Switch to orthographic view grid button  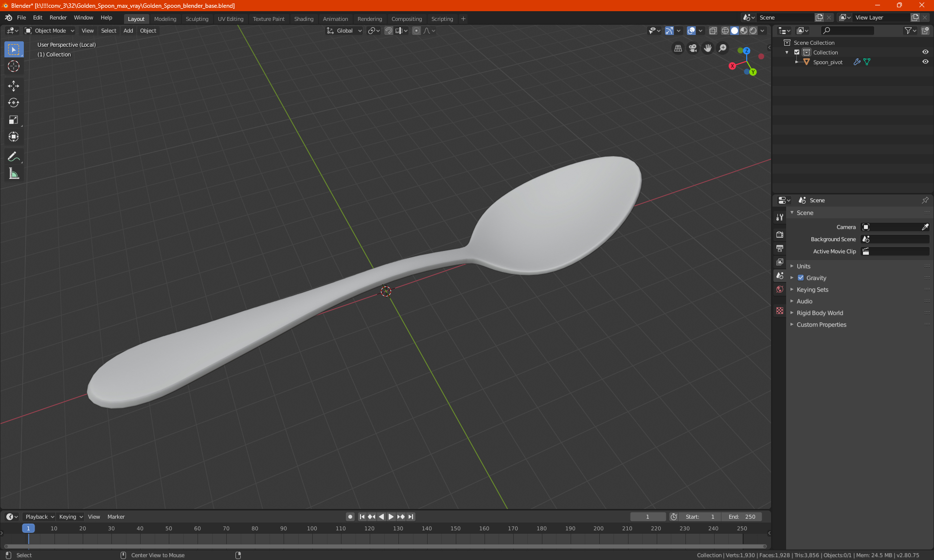coord(678,48)
